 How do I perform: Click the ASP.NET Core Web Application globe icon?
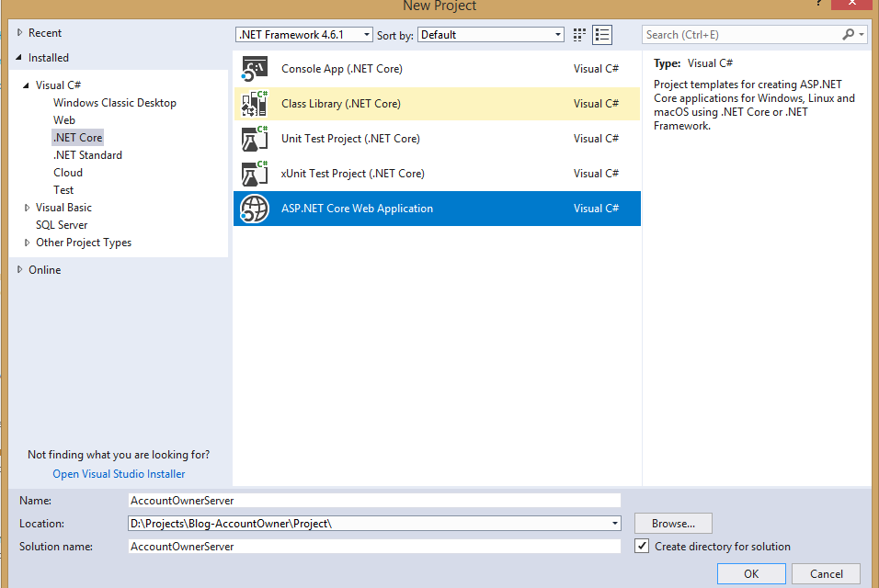[x=255, y=209]
